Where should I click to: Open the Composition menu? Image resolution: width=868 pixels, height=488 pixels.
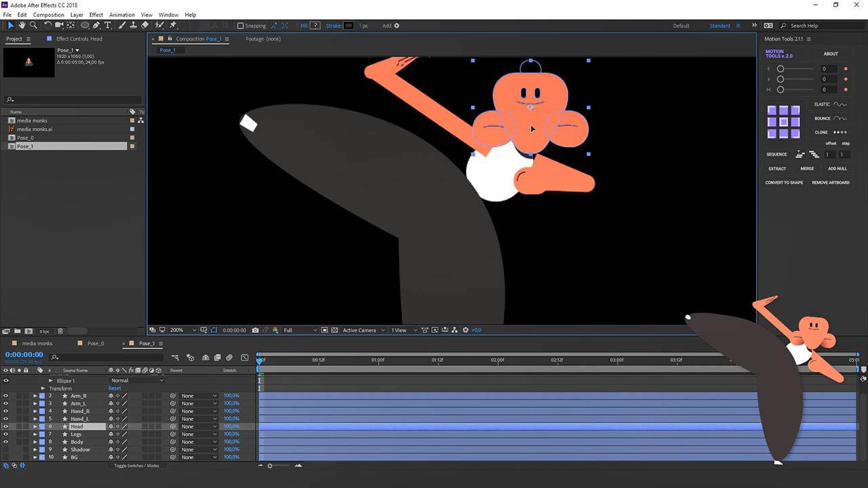49,14
